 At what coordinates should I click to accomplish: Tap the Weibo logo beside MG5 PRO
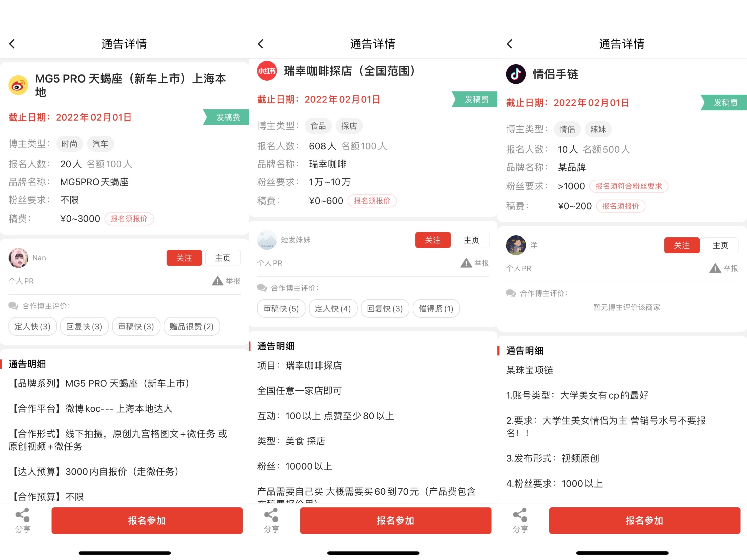coord(18,85)
